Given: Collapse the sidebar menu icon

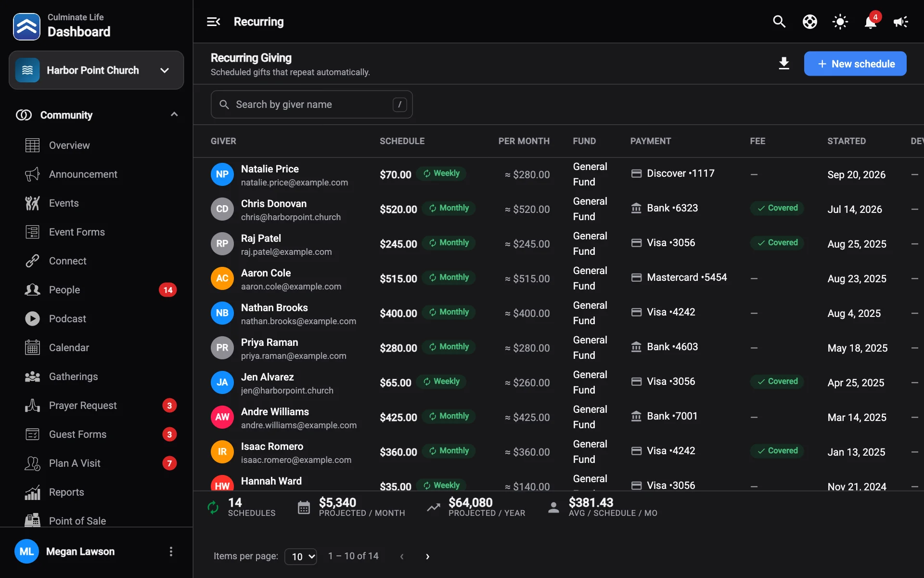Looking at the screenshot, I should click(213, 22).
